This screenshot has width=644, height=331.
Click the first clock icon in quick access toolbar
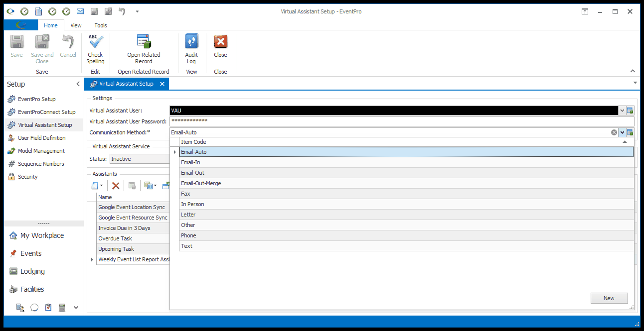(x=24, y=11)
